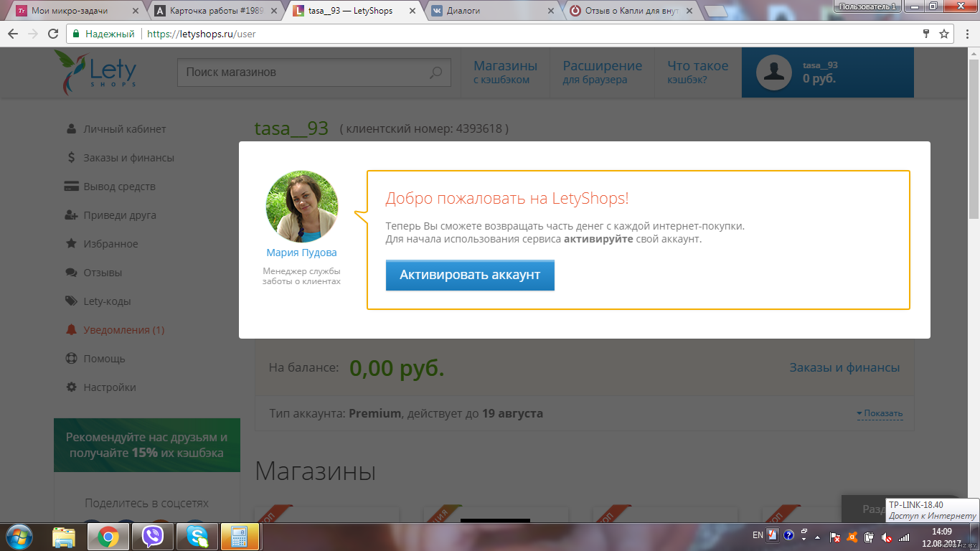Viewport: 980px width, 551px height.
Task: Open Избранное in sidebar
Action: tap(110, 244)
